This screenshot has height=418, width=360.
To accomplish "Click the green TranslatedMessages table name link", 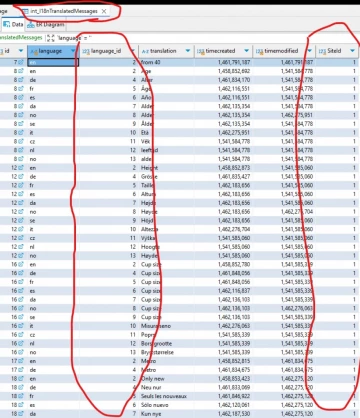I will pyautogui.click(x=21, y=38).
